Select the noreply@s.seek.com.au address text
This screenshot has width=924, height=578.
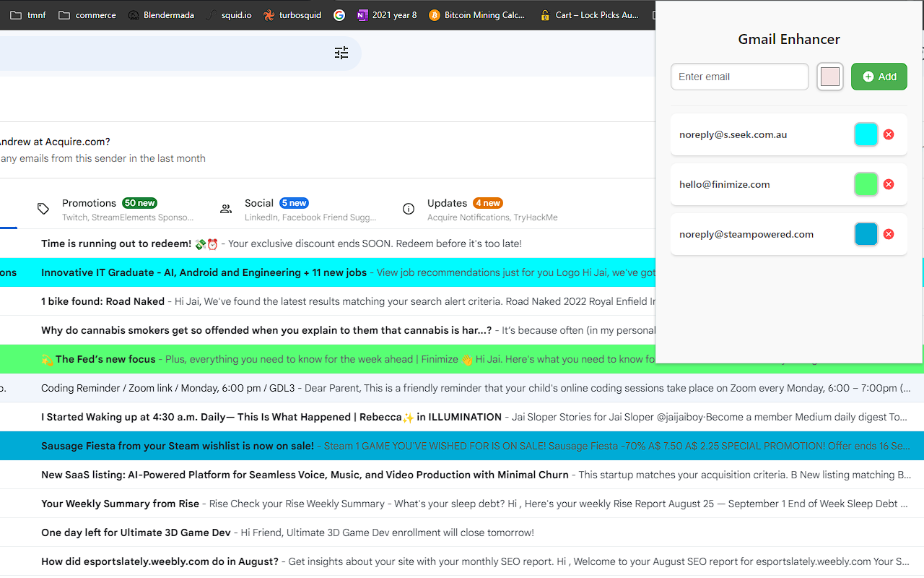pyautogui.click(x=733, y=134)
